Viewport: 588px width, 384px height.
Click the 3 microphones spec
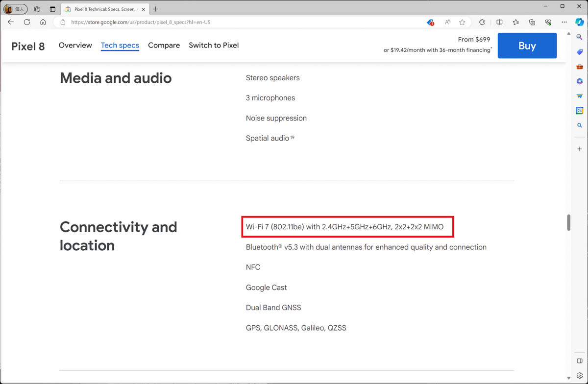(270, 98)
